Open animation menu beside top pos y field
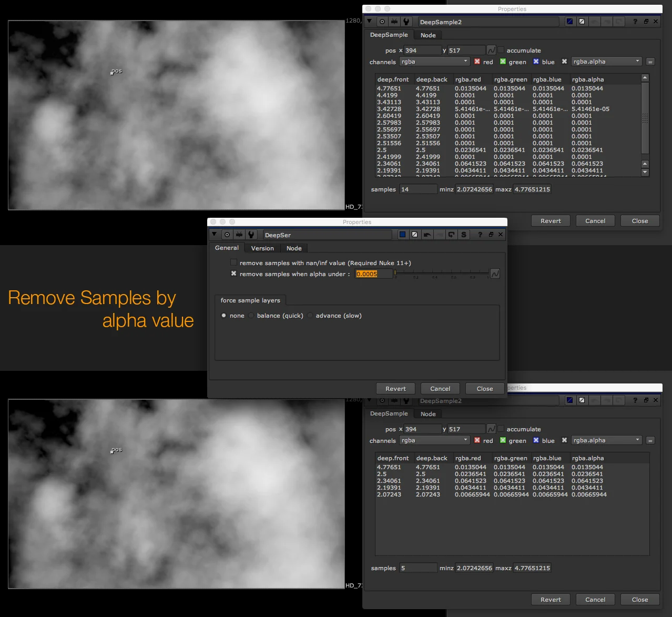 point(491,50)
